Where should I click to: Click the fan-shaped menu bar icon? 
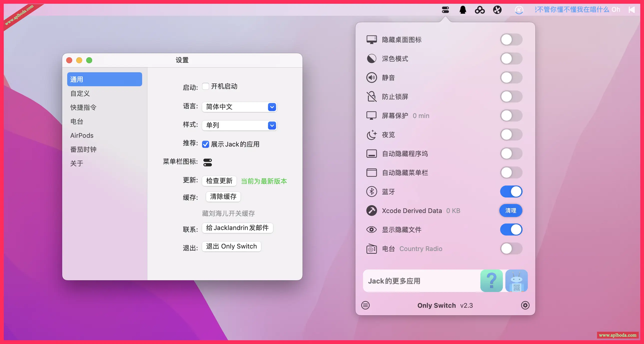(497, 10)
